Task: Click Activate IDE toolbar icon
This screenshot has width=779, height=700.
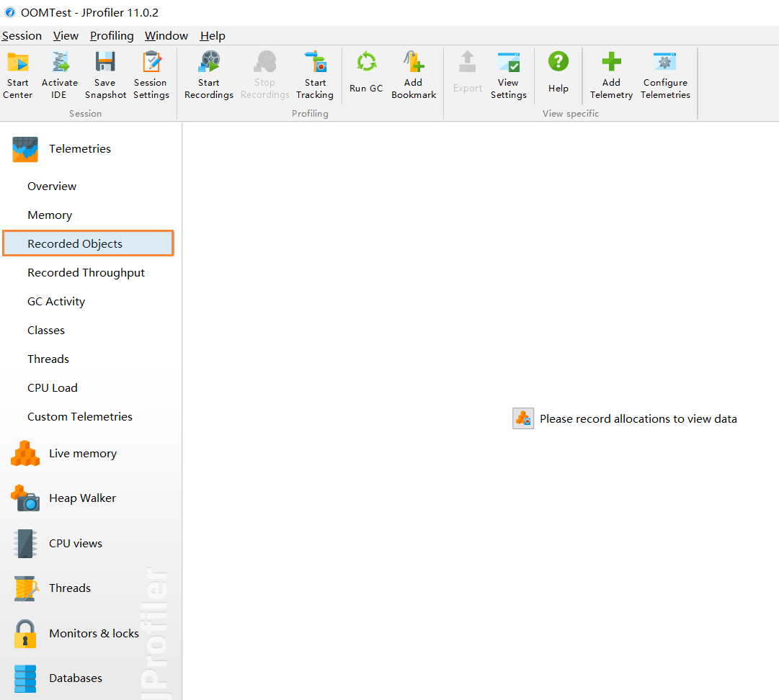Action: [60, 75]
